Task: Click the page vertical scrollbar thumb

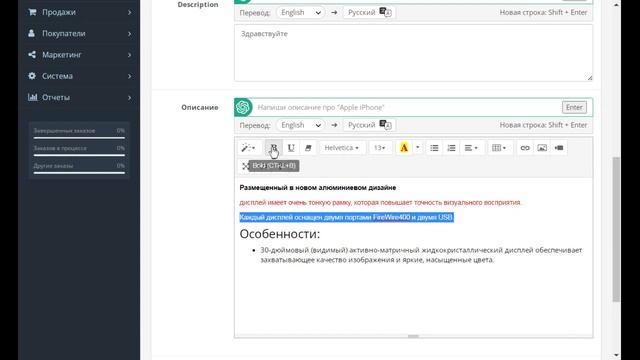Action: pos(616,229)
